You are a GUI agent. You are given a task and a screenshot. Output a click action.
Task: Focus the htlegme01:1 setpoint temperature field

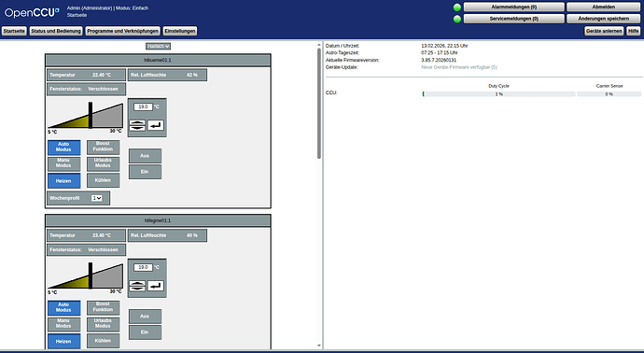point(143,267)
